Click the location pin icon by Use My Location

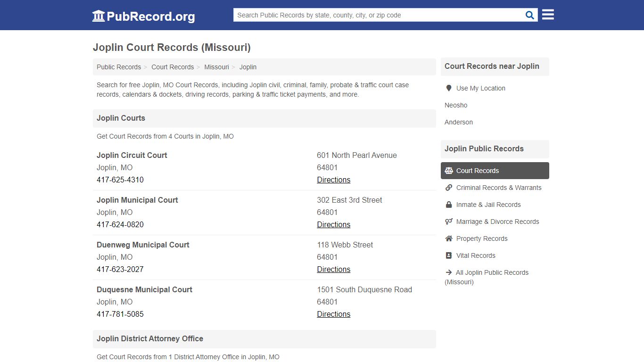pos(449,88)
